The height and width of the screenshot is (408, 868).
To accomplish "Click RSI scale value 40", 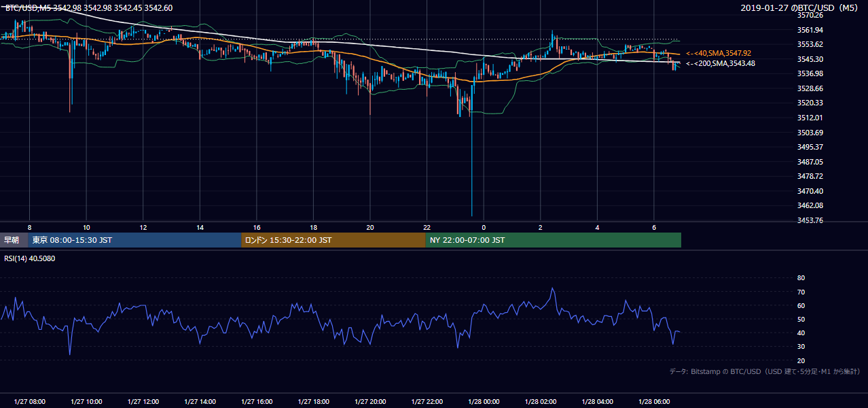I will pyautogui.click(x=801, y=333).
